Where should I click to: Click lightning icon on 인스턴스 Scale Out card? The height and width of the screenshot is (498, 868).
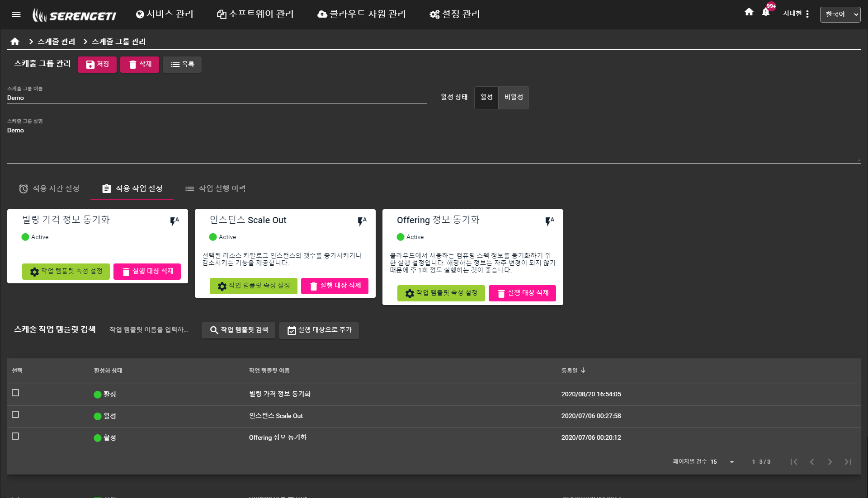362,221
